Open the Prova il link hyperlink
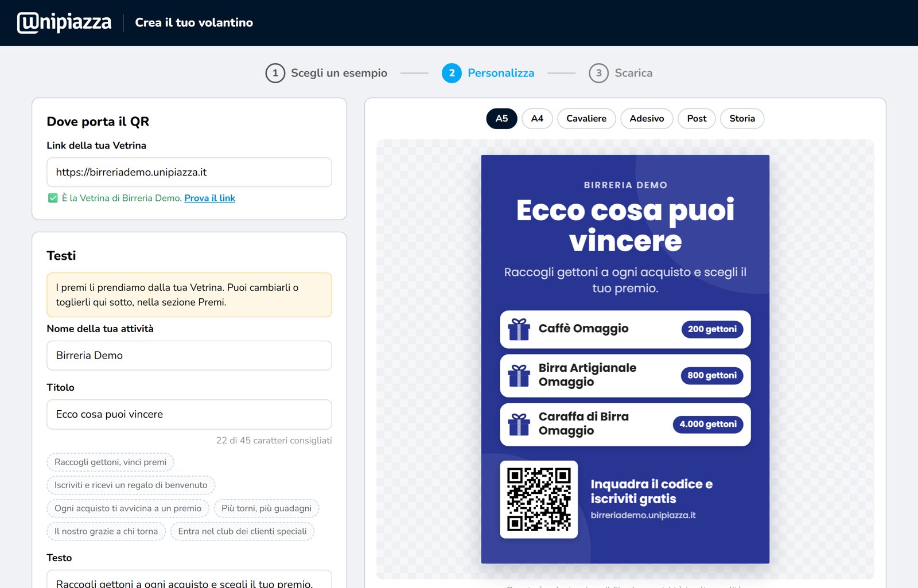 [209, 198]
